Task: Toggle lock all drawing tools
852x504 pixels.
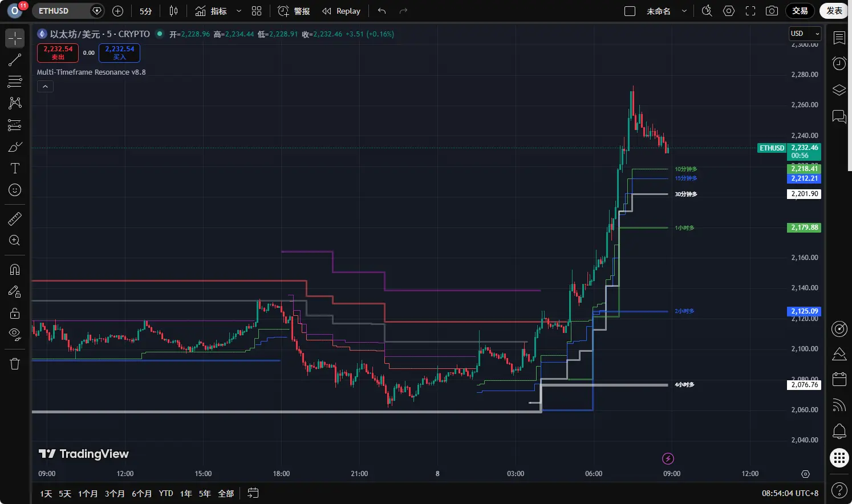Action: tap(15, 313)
